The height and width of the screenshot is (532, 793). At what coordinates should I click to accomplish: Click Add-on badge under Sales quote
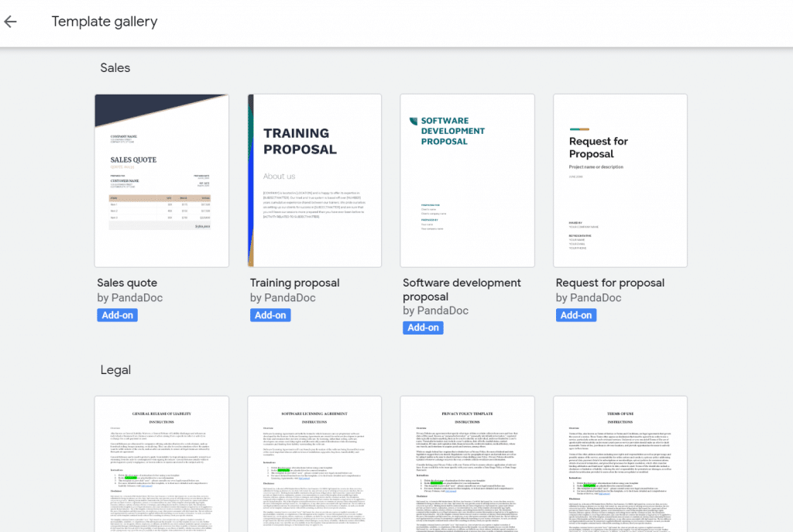coord(117,315)
